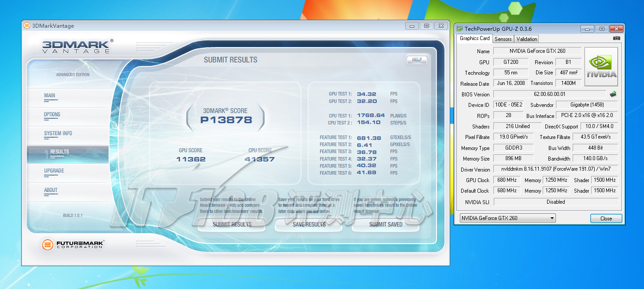Click the NVIDIA logo in GPU-Z

pos(601,67)
